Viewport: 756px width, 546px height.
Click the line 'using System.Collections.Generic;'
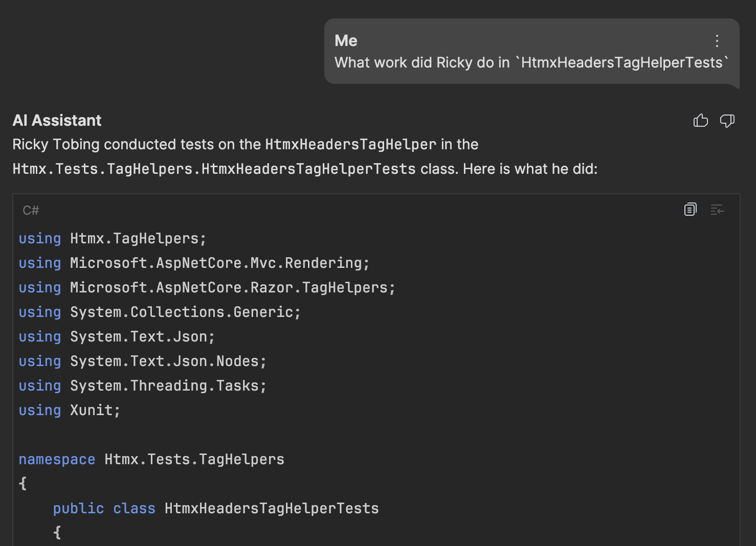(x=160, y=312)
